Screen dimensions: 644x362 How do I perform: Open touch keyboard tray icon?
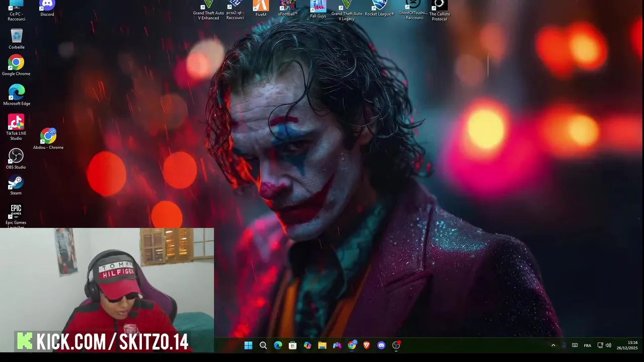[x=575, y=345]
